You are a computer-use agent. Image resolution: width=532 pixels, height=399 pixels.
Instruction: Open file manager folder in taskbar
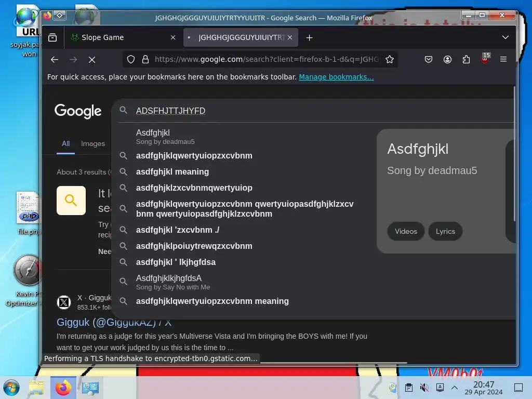pos(36,388)
